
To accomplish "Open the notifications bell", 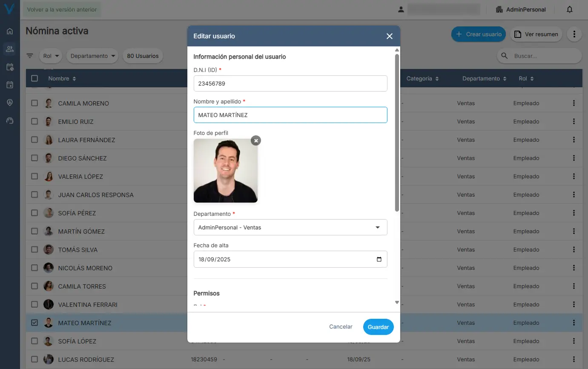I will [570, 9].
